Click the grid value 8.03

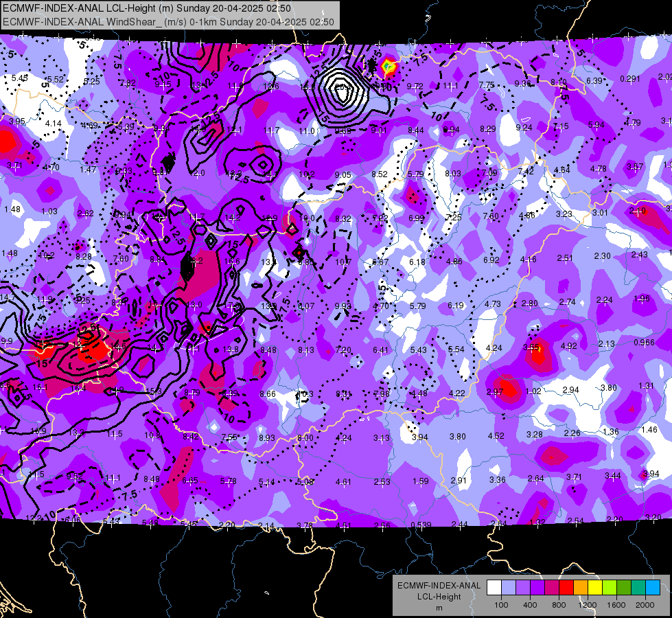click(453, 173)
